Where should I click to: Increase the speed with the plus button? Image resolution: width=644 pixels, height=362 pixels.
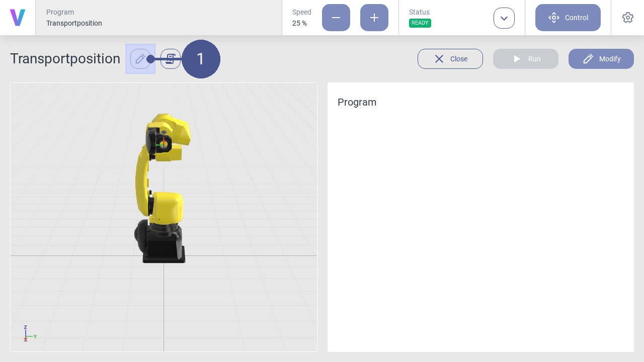[x=374, y=18]
